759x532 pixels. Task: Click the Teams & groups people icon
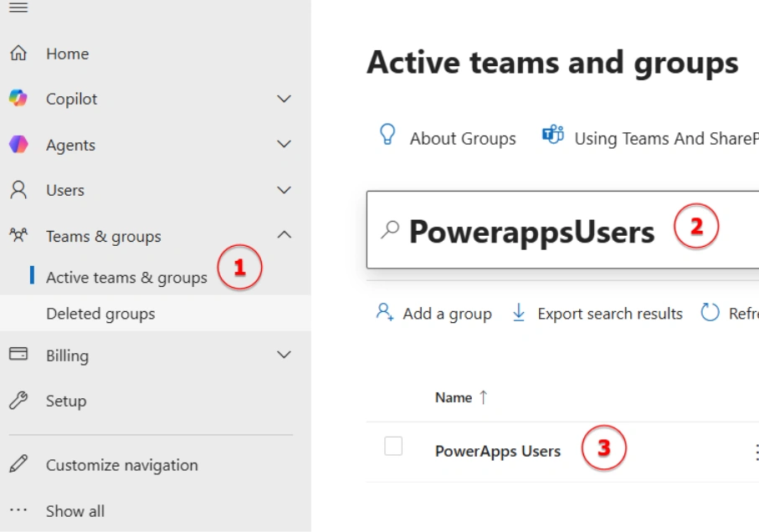tap(18, 235)
